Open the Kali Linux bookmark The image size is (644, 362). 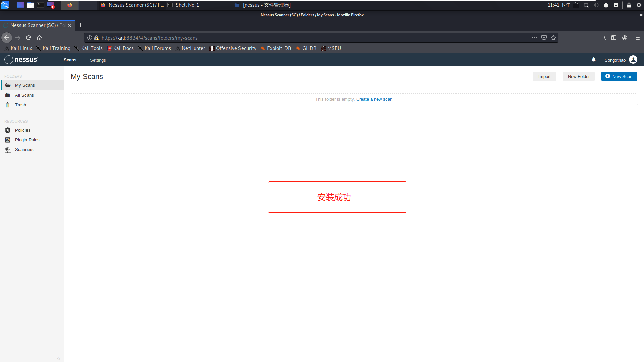pos(18,48)
